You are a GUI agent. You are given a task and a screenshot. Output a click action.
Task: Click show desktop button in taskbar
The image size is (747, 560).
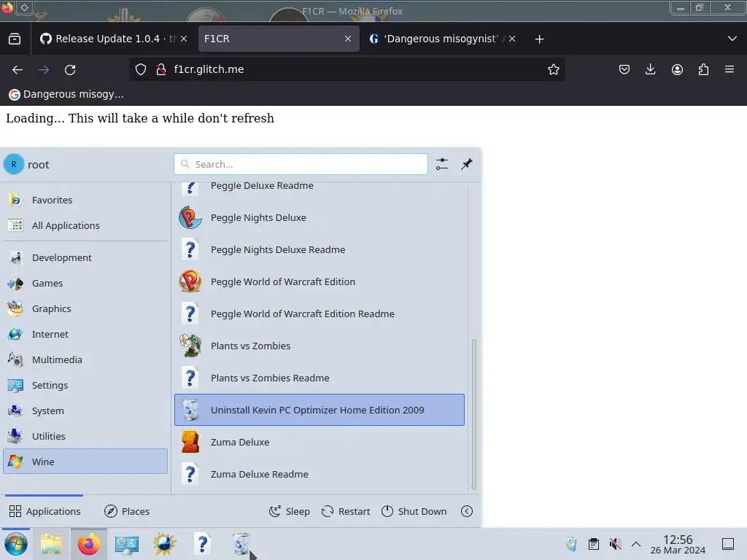point(728,544)
